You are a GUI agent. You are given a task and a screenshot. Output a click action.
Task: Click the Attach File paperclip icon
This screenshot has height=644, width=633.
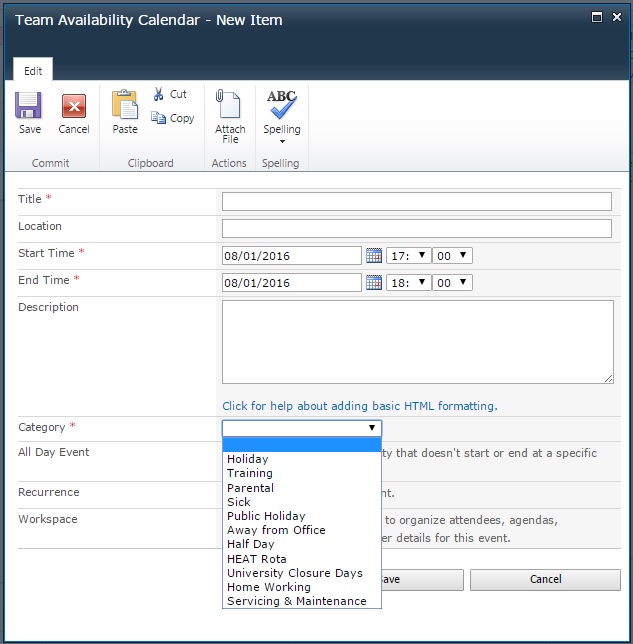(230, 107)
